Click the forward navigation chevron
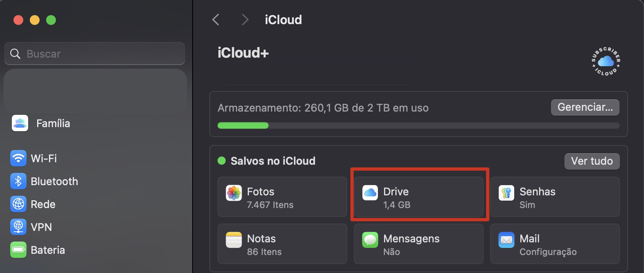Image resolution: width=644 pixels, height=273 pixels. click(x=244, y=19)
